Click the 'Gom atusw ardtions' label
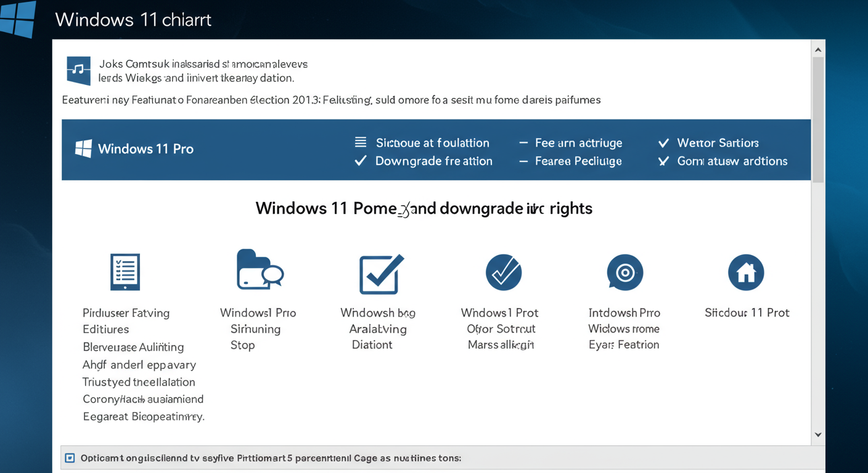 [x=732, y=161]
